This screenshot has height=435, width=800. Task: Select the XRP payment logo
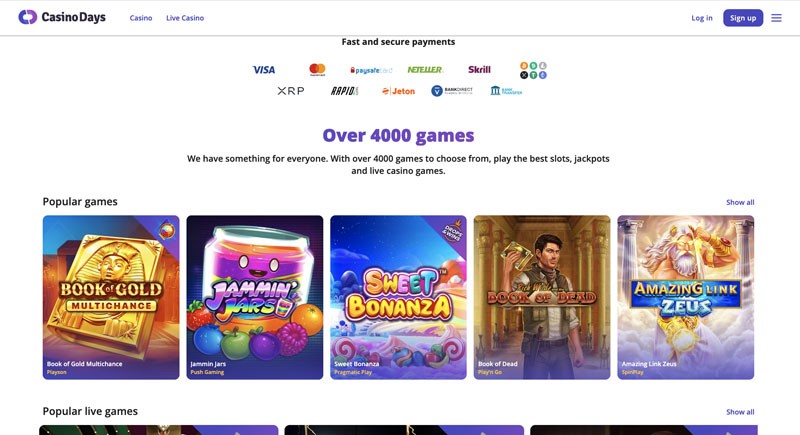(291, 91)
